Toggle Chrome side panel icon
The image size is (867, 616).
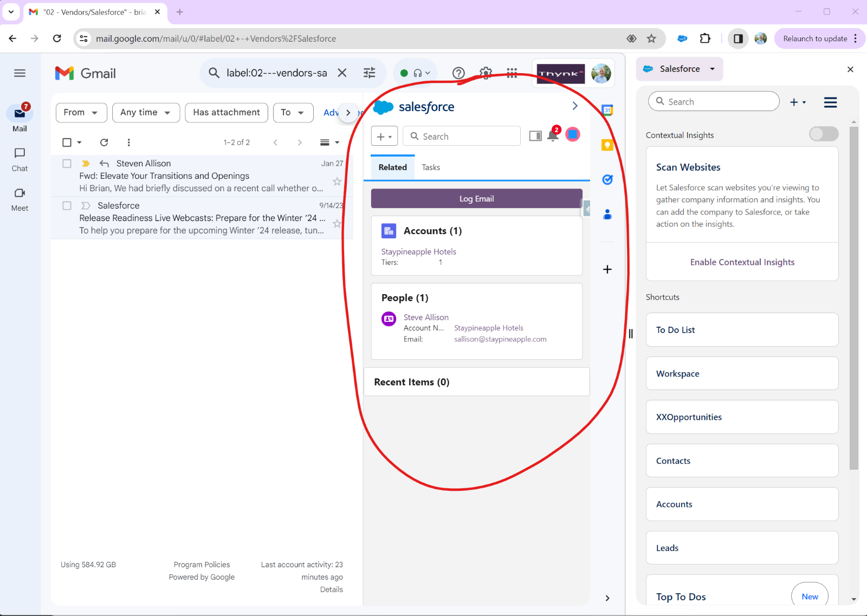point(738,38)
